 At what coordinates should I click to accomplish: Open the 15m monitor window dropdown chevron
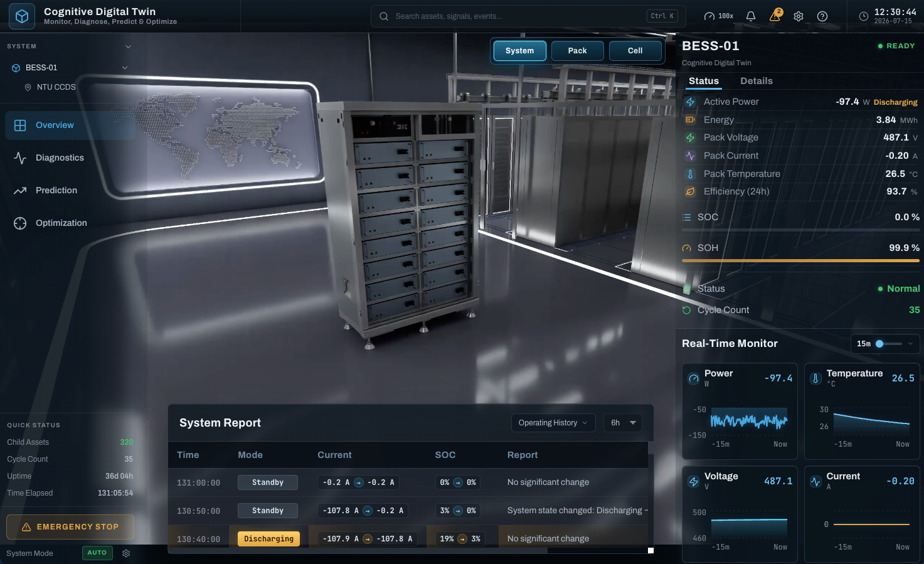(911, 344)
